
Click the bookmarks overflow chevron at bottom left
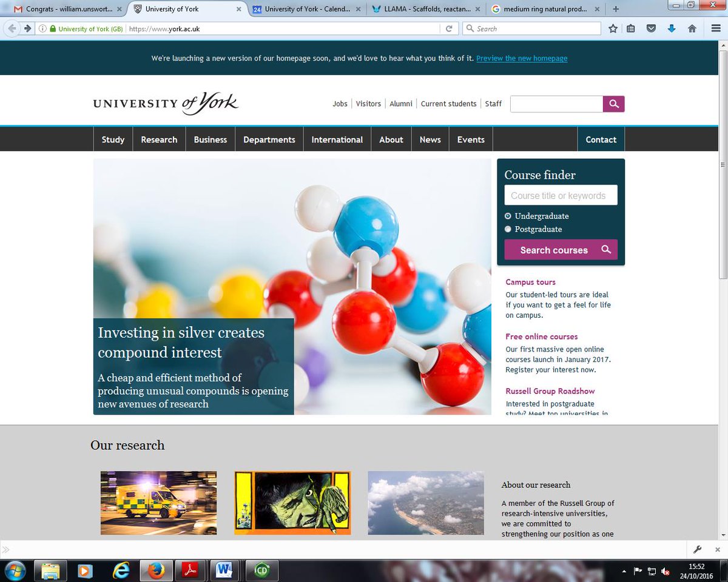(6, 549)
